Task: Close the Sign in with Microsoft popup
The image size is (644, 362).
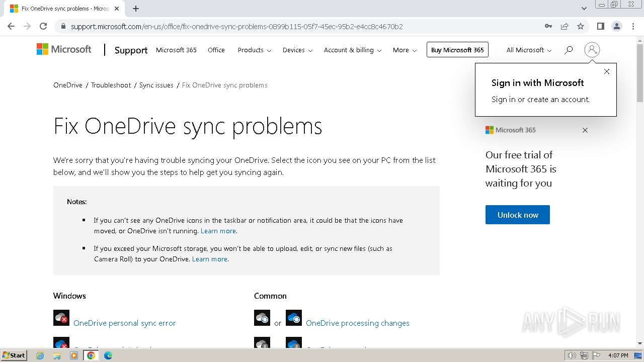Action: pos(607,71)
